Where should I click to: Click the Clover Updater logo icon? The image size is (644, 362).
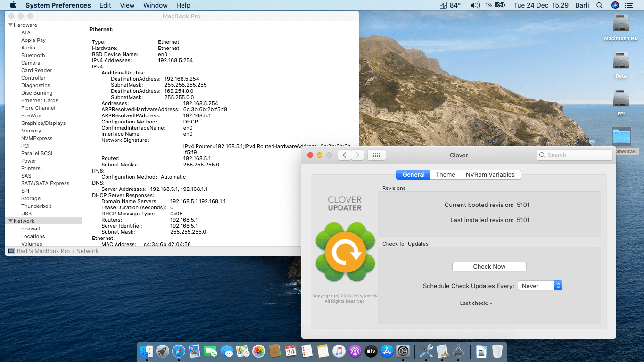345,253
